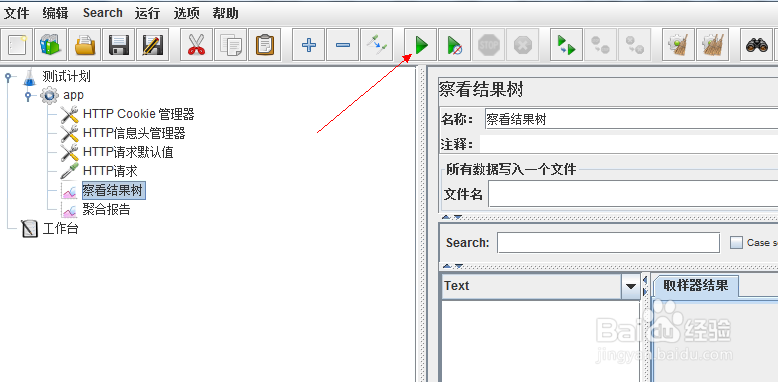Click the Save As pencil-and-disk icon
The height and width of the screenshot is (382, 778).
point(152,45)
